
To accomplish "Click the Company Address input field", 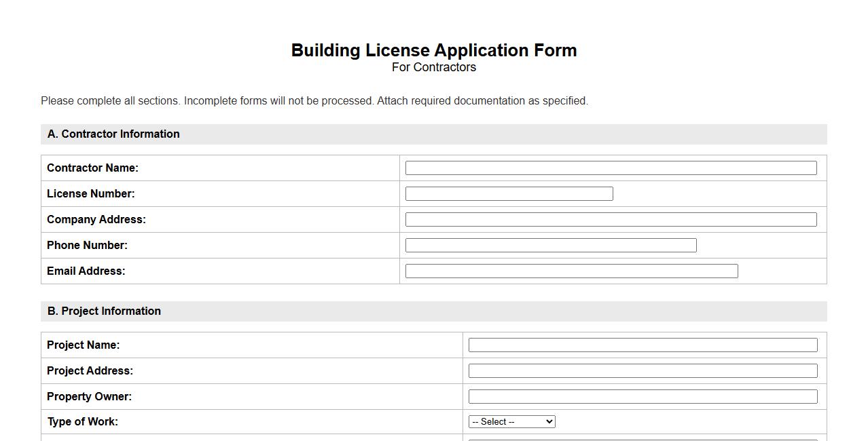I will 611,219.
